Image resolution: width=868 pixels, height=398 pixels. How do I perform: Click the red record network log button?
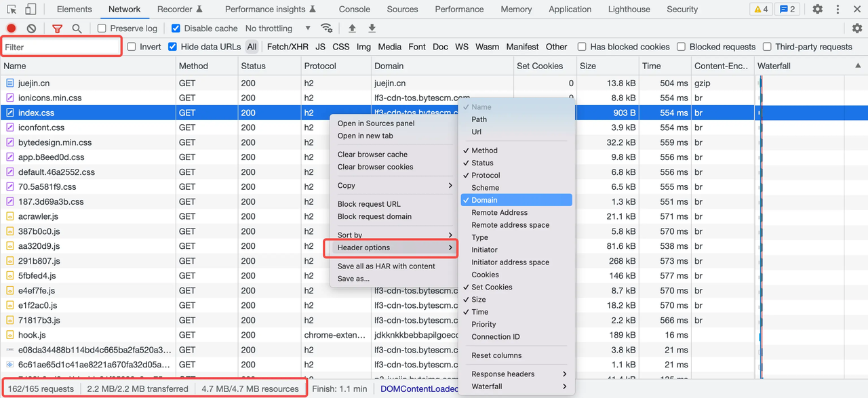click(11, 28)
